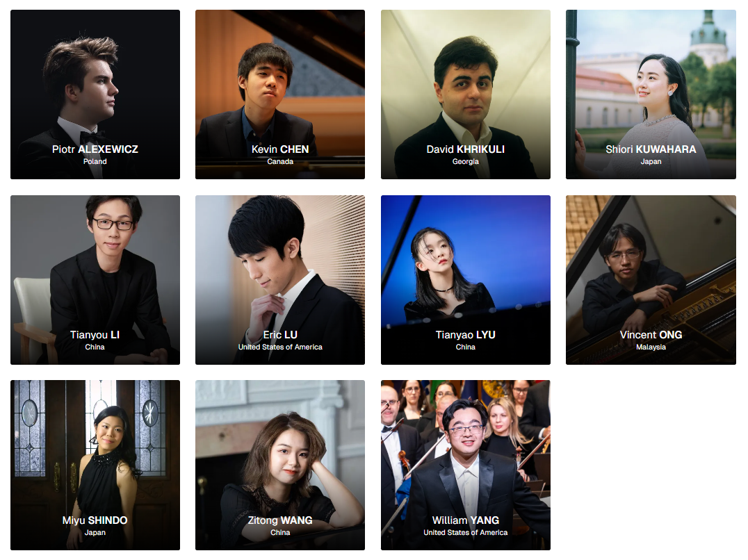Click the Shiori KUWAHARA Japan card

(651, 94)
